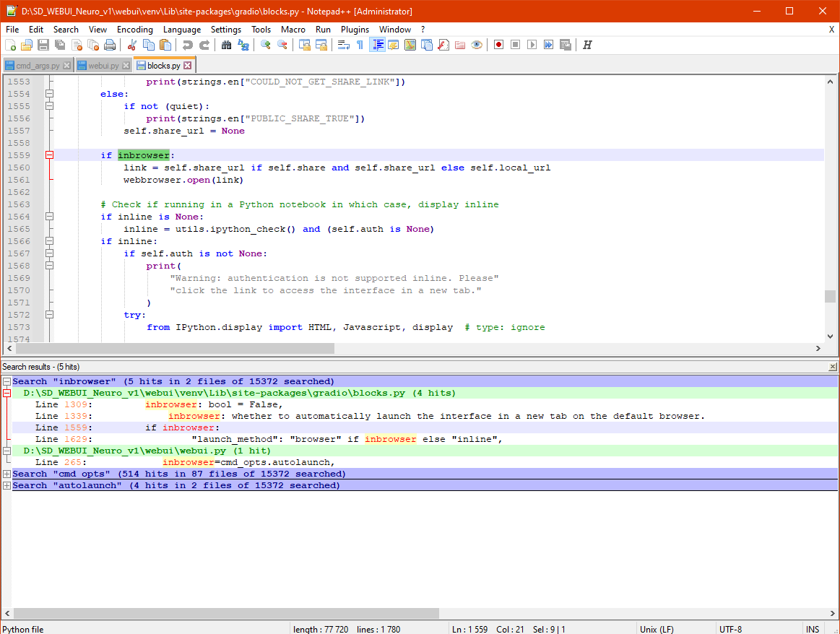Toggle the Indent Guide toolbar button

click(376, 45)
